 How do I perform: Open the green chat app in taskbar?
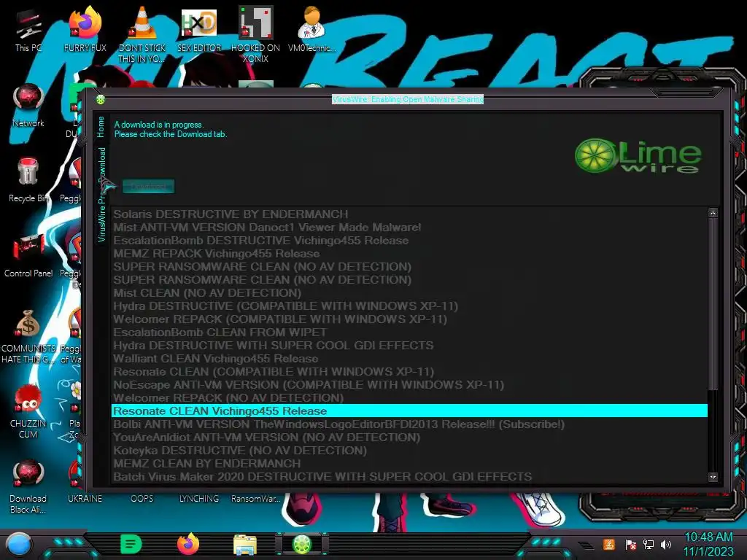(x=131, y=544)
